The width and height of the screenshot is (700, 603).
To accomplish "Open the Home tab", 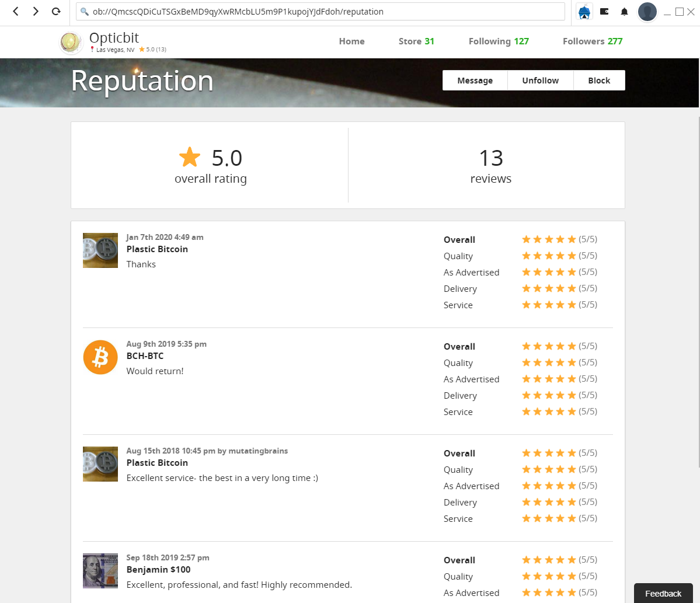I will (352, 41).
